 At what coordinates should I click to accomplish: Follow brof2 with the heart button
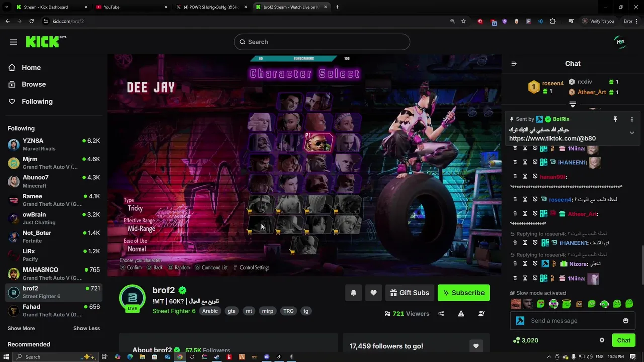pyautogui.click(x=373, y=293)
